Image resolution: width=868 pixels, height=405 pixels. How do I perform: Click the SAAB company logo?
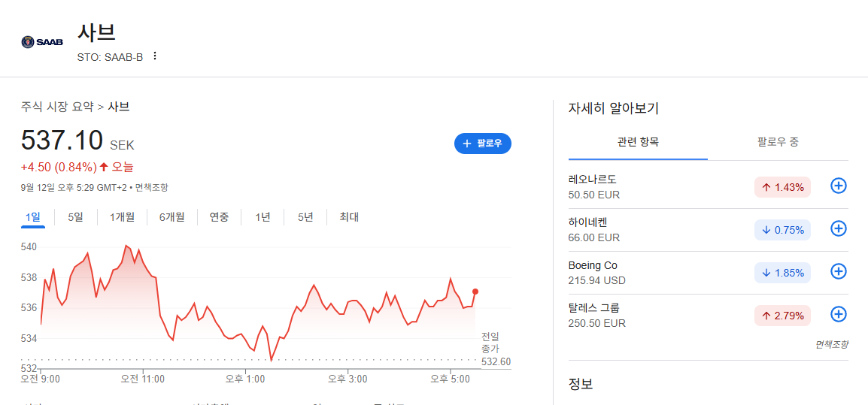42,41
